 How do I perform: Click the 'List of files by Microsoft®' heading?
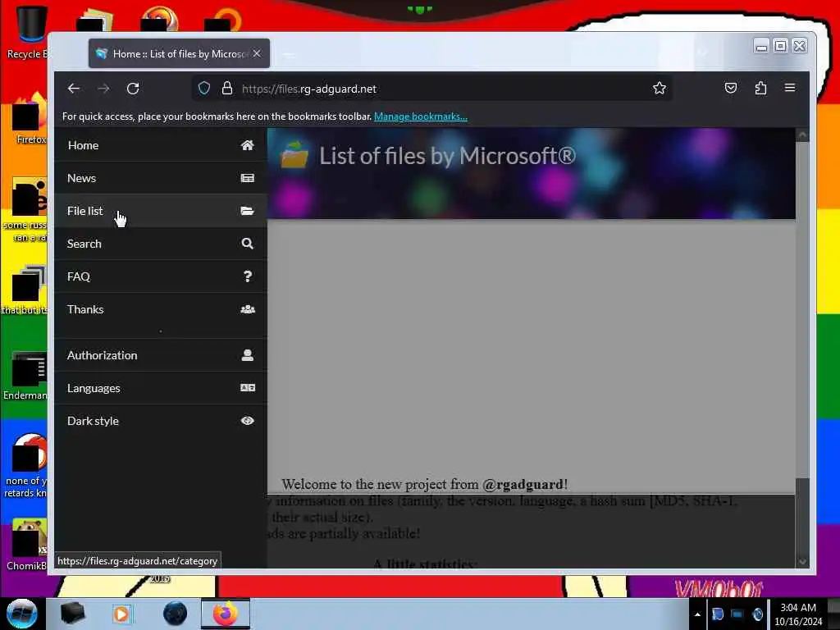point(447,156)
